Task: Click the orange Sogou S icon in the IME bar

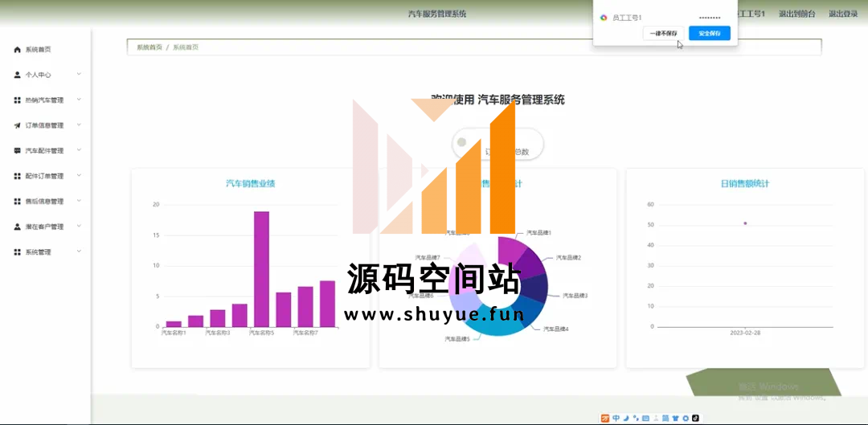Action: [x=605, y=419]
